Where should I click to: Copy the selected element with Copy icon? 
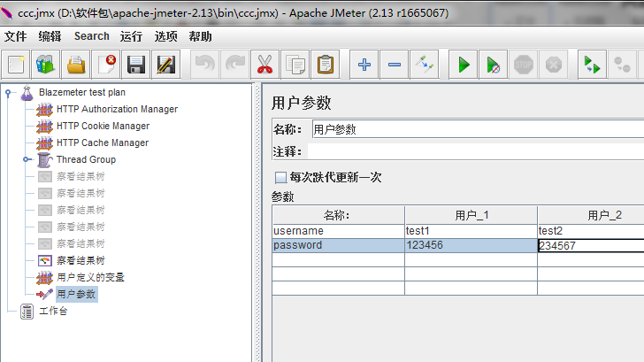(295, 65)
